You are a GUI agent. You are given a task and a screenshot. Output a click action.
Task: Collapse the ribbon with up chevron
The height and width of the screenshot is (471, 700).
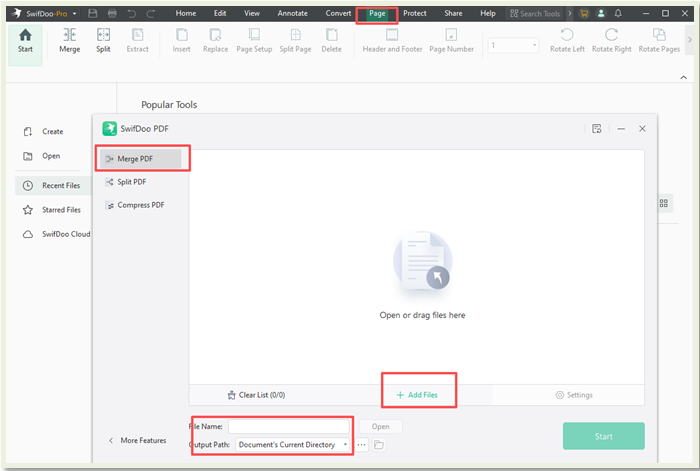click(683, 77)
